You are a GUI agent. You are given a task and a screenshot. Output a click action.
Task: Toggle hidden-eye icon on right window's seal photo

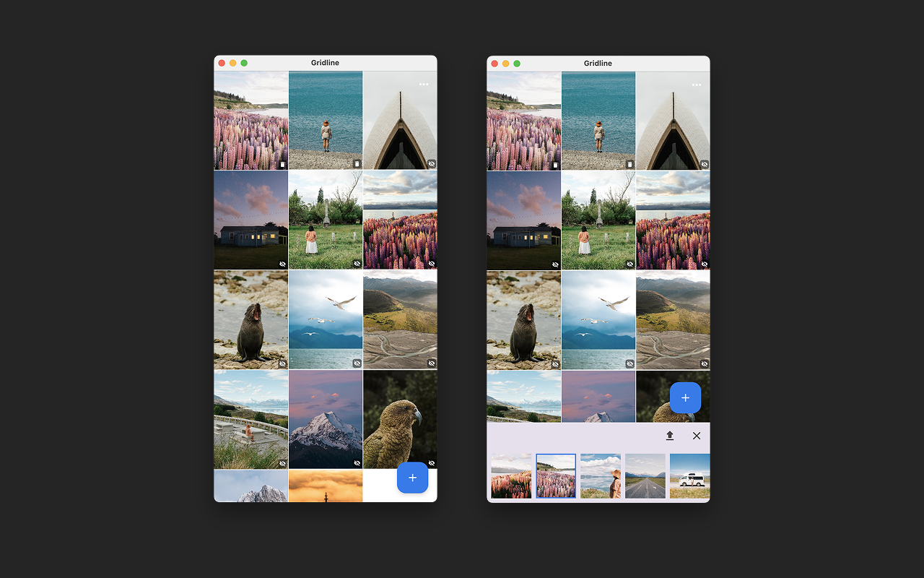click(555, 364)
